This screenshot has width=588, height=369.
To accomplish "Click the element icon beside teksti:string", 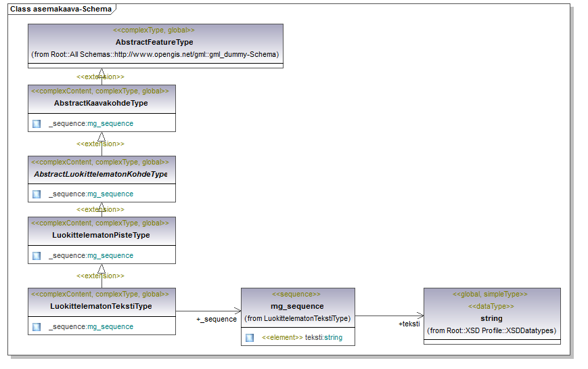I will coord(250,337).
